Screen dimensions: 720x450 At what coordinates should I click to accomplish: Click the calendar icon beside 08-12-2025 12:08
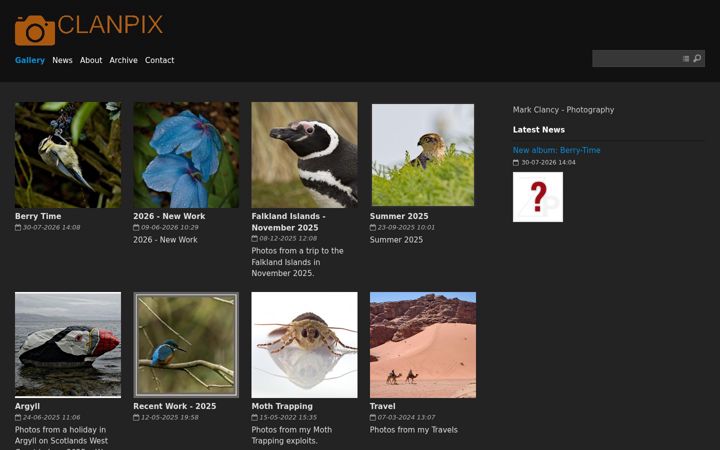point(254,238)
